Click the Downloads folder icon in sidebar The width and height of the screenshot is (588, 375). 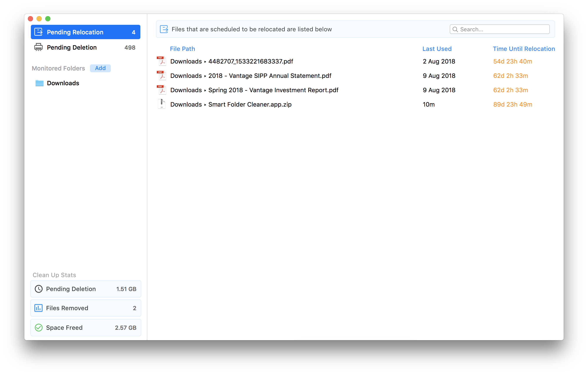tap(39, 83)
